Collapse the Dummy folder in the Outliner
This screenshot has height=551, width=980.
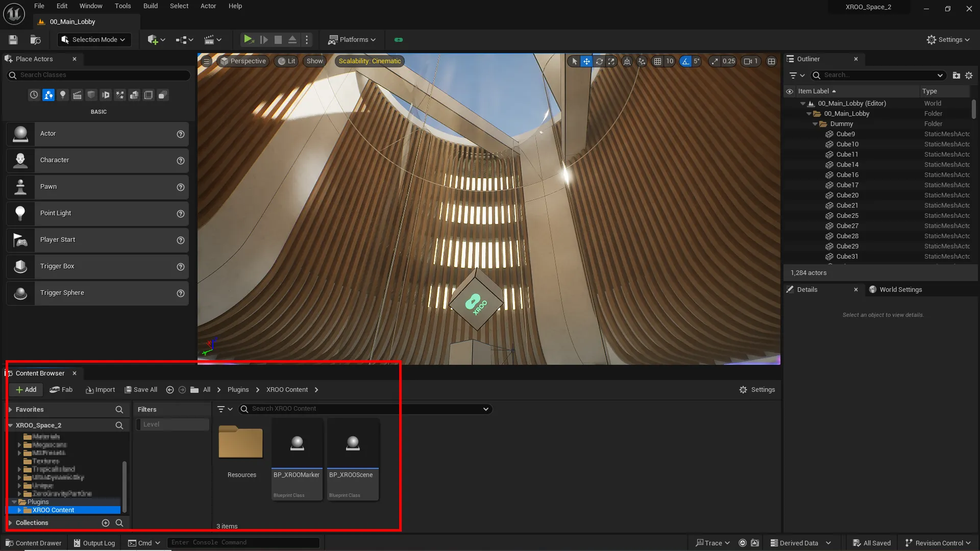[815, 124]
